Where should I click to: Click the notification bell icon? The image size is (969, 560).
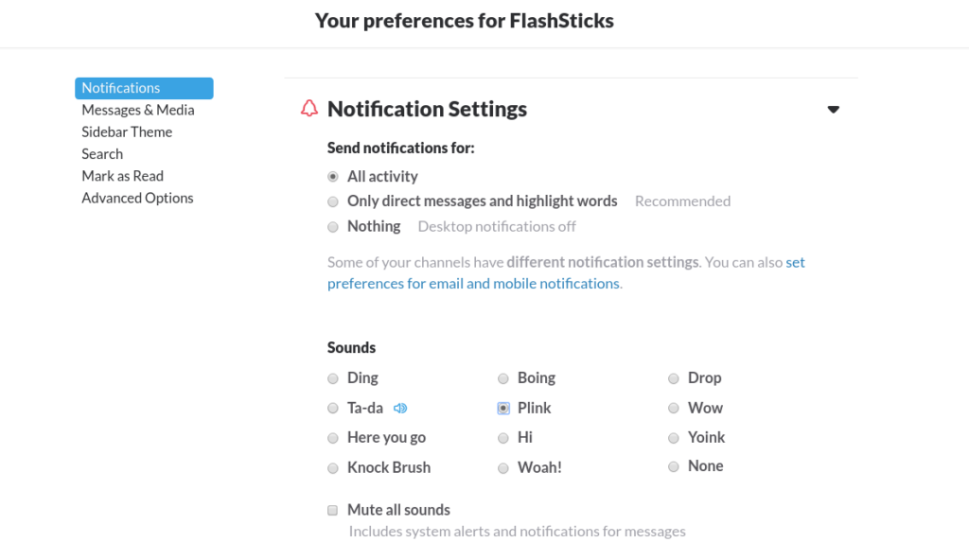(x=309, y=109)
